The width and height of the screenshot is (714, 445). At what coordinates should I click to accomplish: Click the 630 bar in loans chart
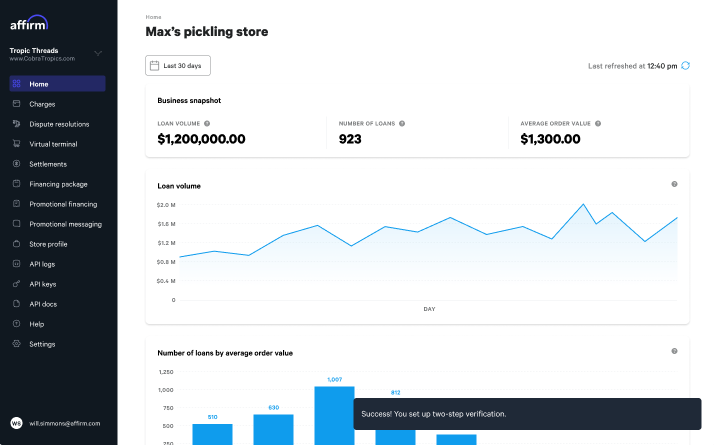click(273, 430)
